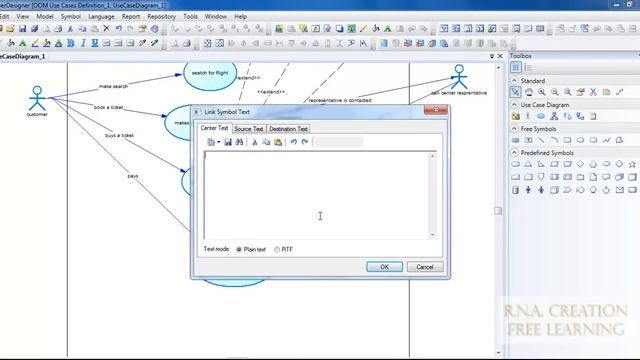Click inside the center text input area
Image resolution: width=640 pixels, height=360 pixels.
tap(317, 195)
